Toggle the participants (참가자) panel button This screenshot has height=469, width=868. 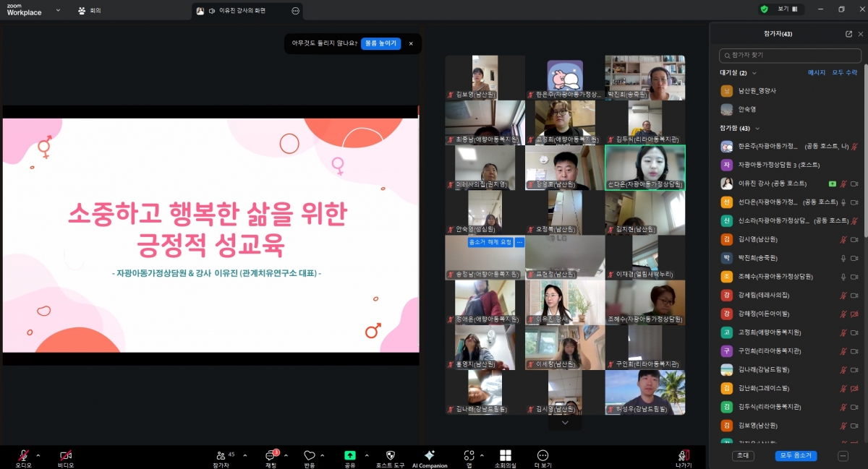tap(221, 455)
